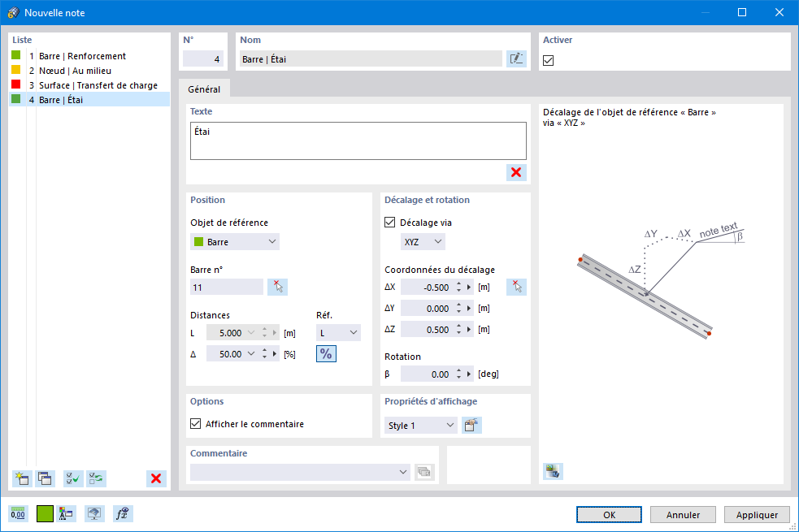Toggle the percent relative distance button

point(326,354)
